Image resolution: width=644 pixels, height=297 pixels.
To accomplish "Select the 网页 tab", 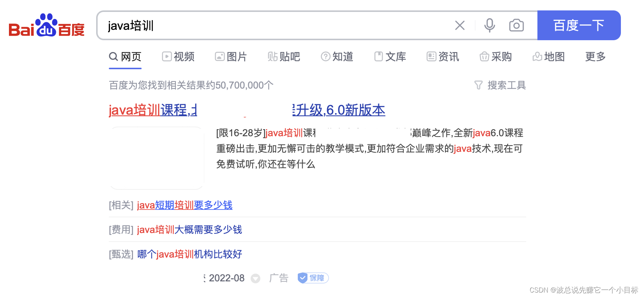I will pos(125,57).
